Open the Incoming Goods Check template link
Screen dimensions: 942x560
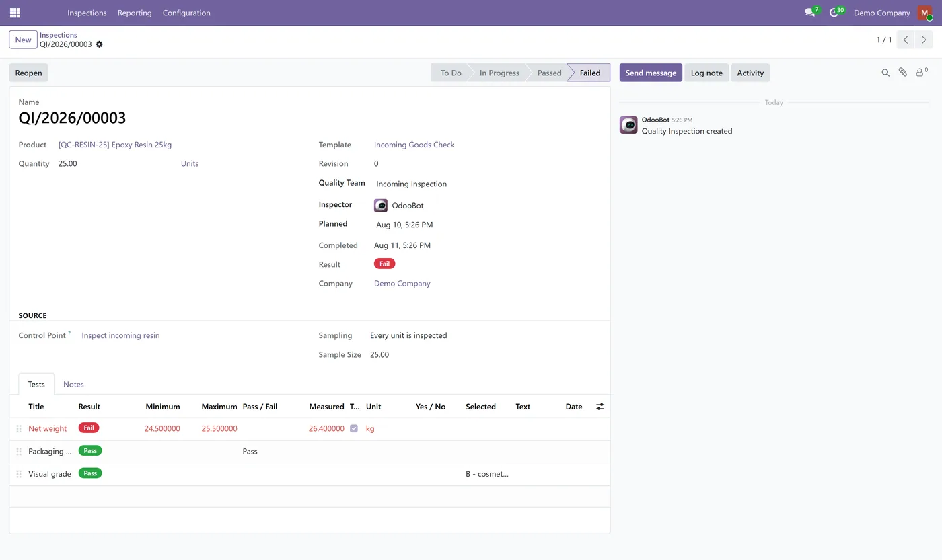point(414,145)
